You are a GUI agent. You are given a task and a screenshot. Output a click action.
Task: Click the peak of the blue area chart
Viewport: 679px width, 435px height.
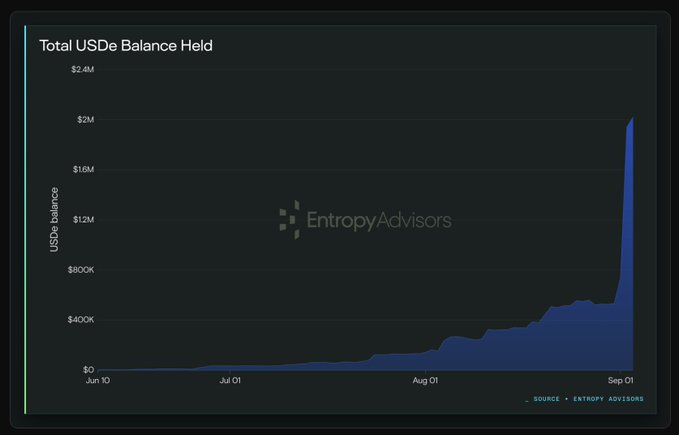[633, 117]
